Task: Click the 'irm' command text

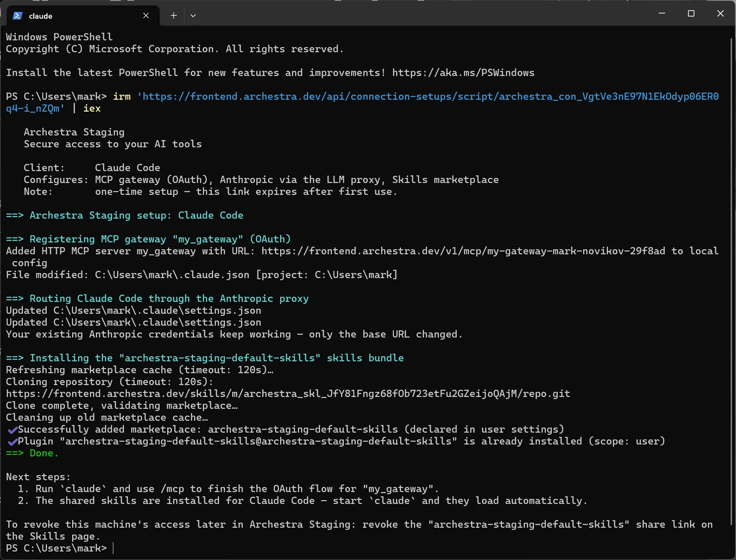Action: pos(122,96)
